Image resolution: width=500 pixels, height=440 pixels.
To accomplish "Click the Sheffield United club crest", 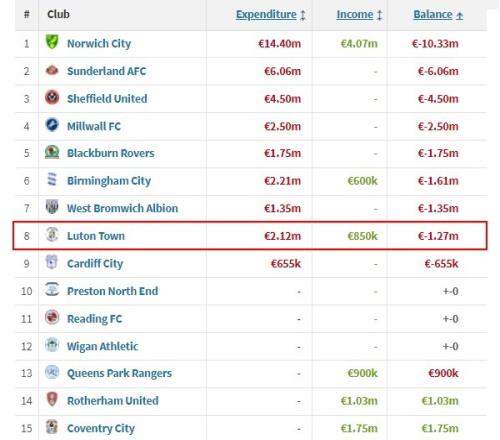I will pyautogui.click(x=52, y=98).
